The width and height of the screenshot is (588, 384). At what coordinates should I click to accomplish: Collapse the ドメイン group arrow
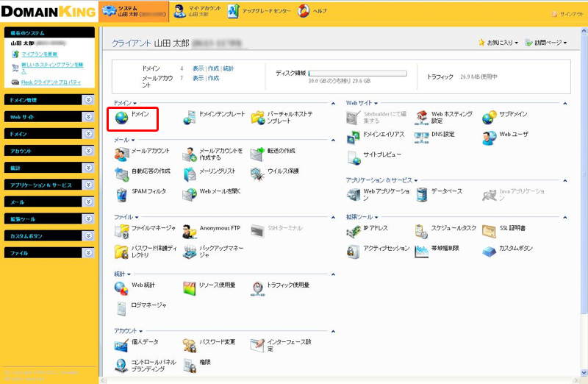point(333,103)
